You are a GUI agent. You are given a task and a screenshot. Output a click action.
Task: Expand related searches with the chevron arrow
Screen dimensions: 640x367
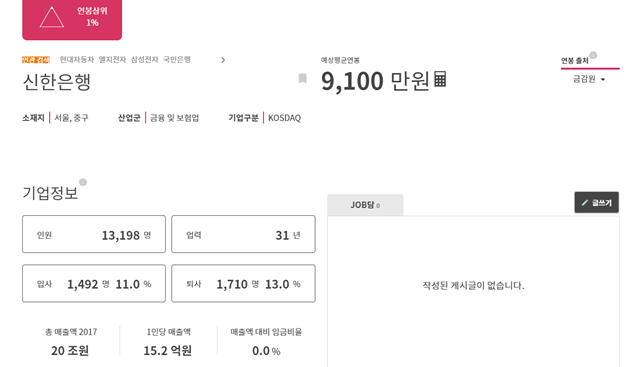pyautogui.click(x=223, y=60)
